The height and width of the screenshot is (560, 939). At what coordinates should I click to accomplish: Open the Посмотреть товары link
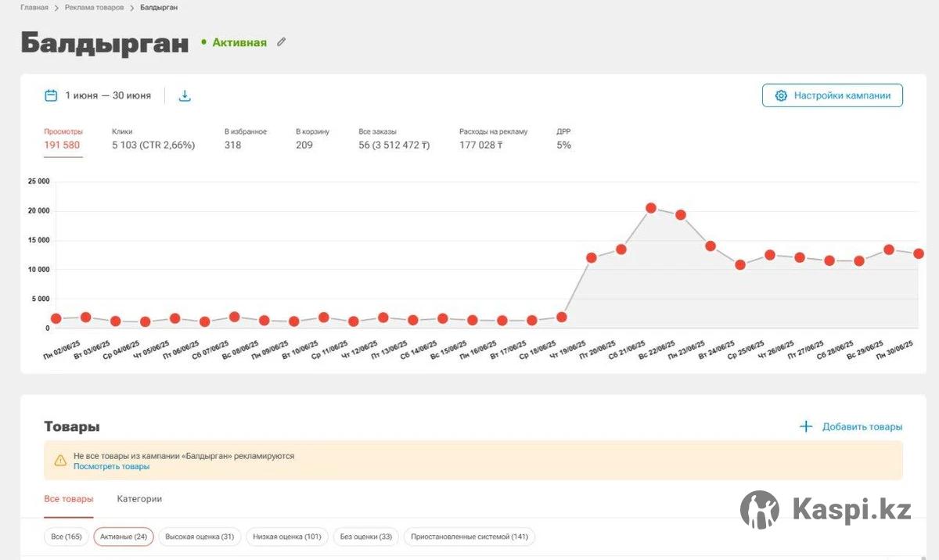coord(111,466)
